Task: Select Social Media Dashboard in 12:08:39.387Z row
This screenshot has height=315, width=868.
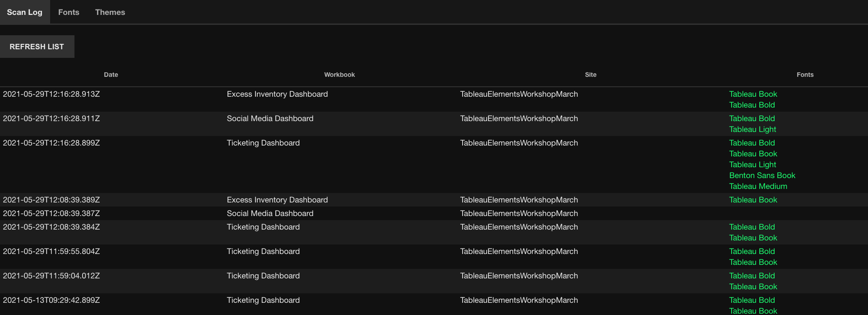Action: (270, 213)
